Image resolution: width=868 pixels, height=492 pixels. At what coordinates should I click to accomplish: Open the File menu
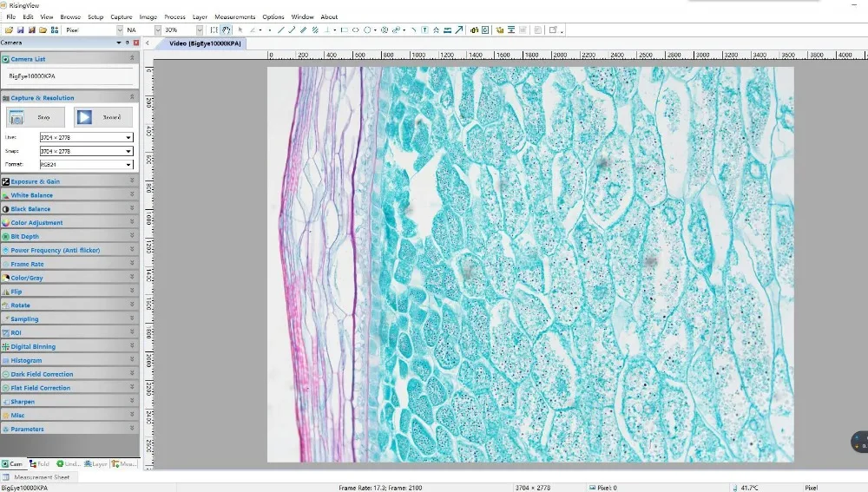pos(11,16)
